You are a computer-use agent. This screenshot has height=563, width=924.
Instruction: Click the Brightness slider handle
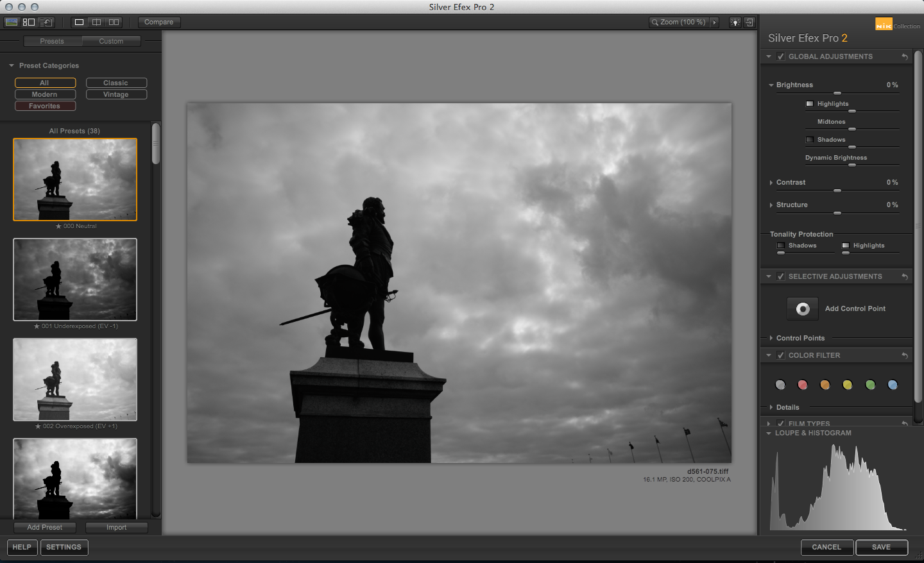tap(837, 93)
